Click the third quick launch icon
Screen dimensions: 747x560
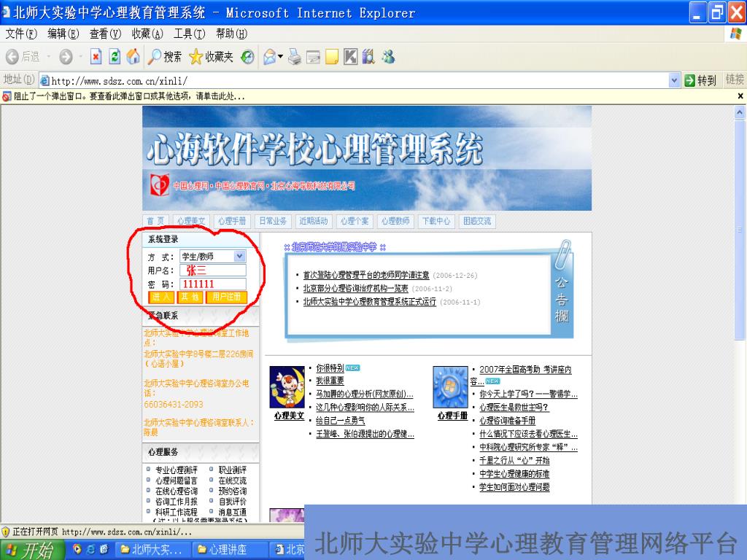pyautogui.click(x=104, y=549)
